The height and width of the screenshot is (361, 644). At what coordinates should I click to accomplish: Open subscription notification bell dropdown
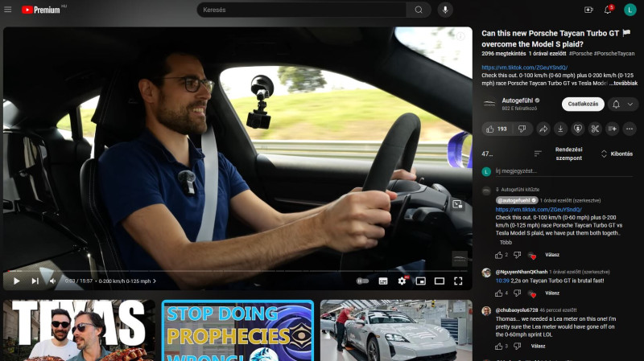click(622, 105)
